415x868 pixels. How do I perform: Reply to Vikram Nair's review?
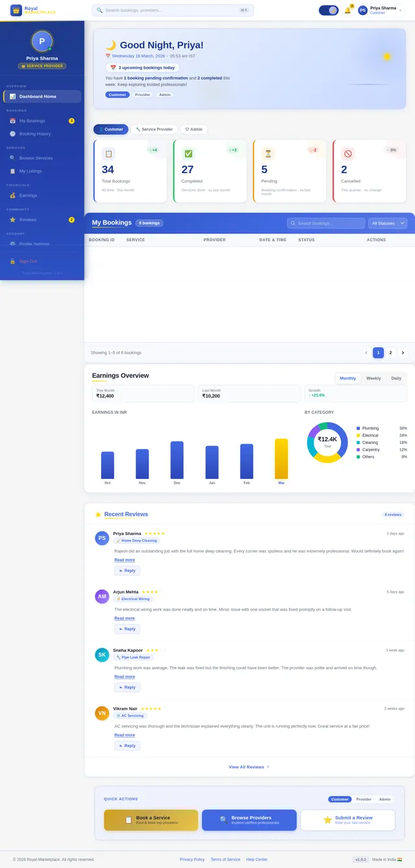pos(127,745)
